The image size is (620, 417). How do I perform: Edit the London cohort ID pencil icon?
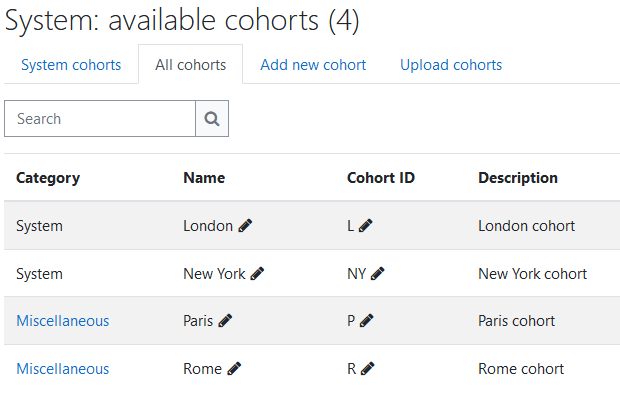point(365,226)
